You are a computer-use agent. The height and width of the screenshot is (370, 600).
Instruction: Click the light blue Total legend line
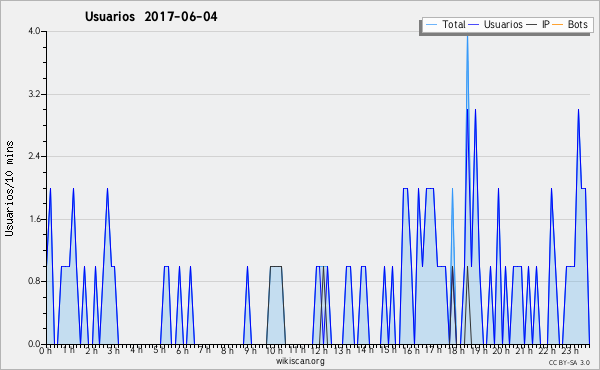[x=431, y=25]
